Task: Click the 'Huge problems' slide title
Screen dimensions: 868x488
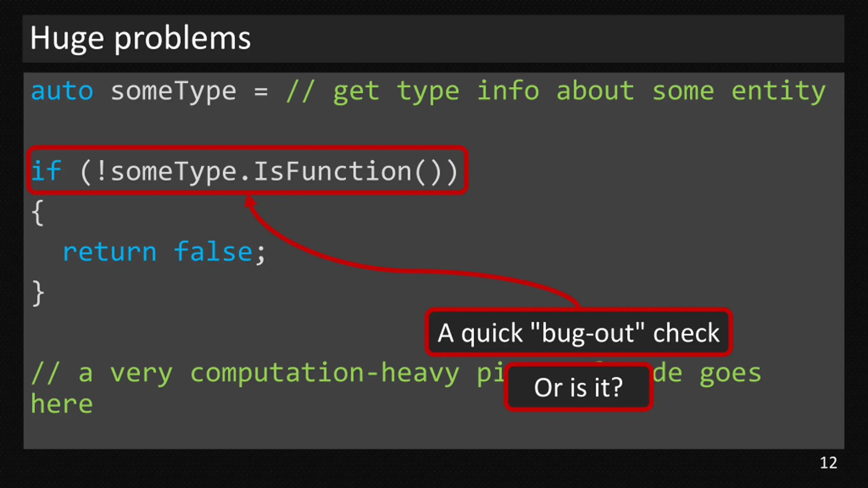Action: (x=140, y=39)
